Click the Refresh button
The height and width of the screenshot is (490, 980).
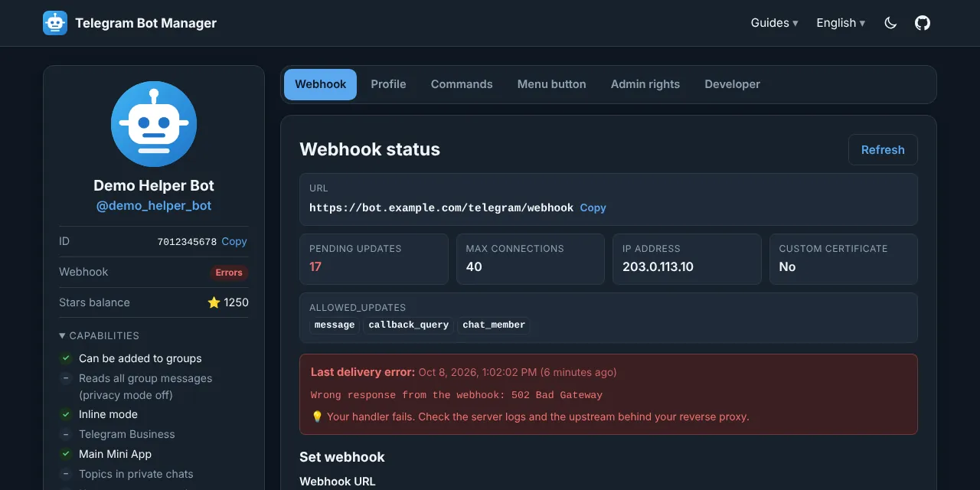point(883,150)
